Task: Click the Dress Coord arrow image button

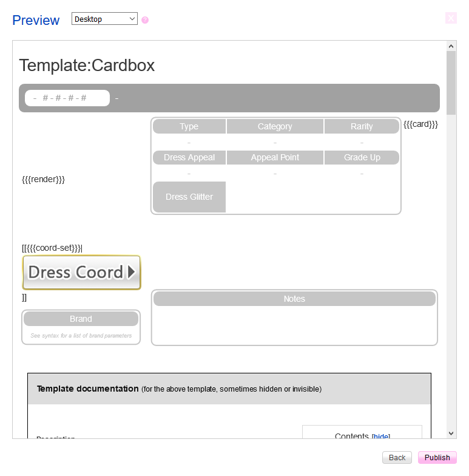Action: click(81, 272)
